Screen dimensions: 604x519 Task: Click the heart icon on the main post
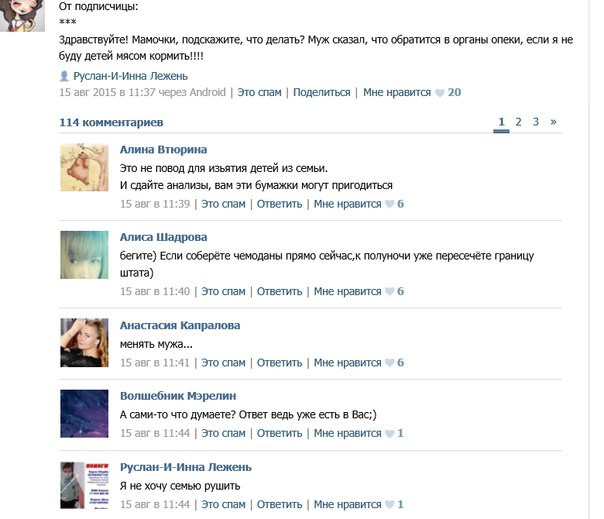coord(440,93)
